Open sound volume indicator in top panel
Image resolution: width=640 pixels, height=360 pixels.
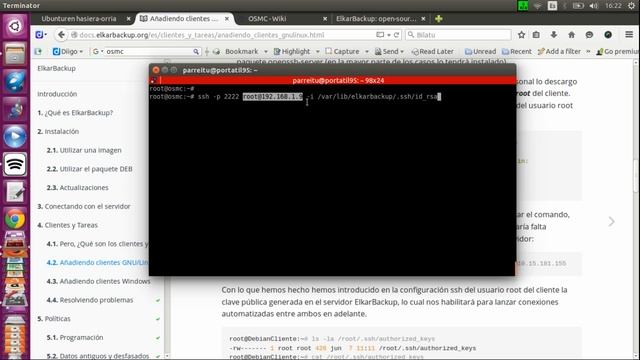(593, 6)
